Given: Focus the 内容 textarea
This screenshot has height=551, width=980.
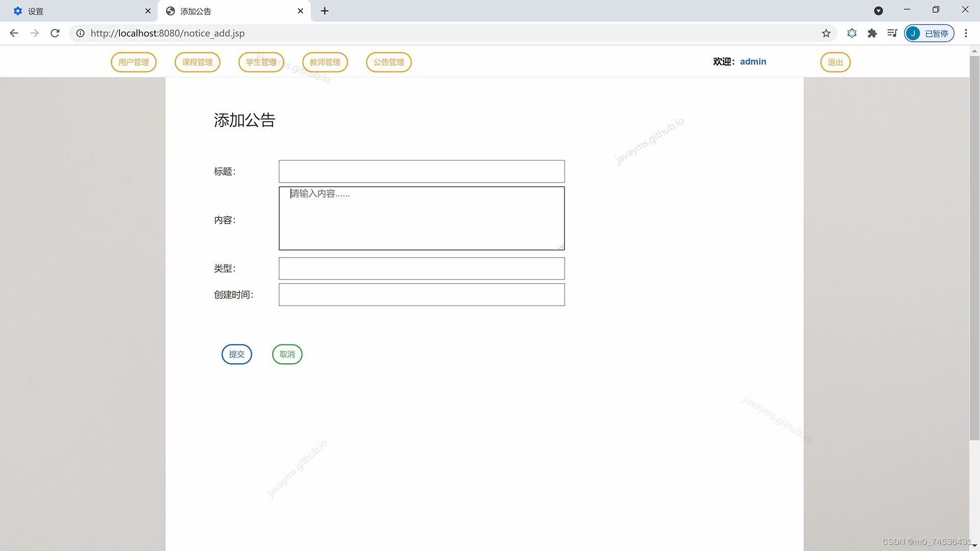Looking at the screenshot, I should [x=422, y=218].
